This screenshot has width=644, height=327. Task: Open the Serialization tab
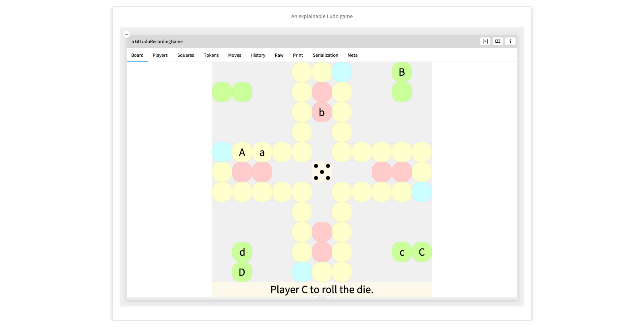[325, 55]
